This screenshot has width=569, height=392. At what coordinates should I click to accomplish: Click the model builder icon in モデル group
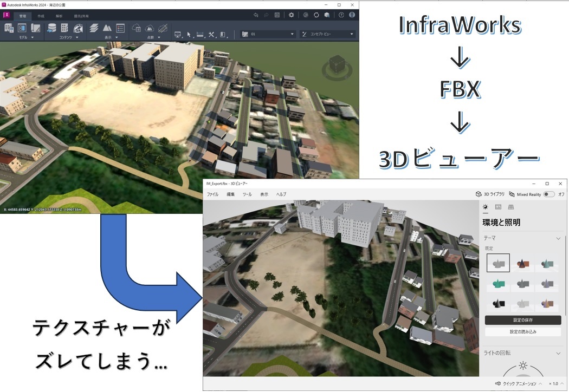coord(9,28)
